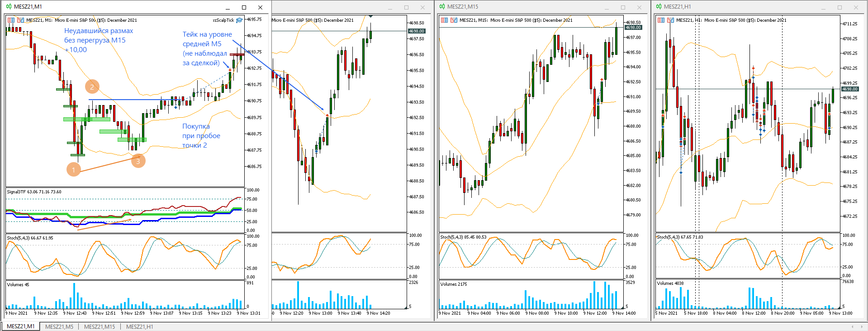Viewport: 868px width, 331px height.
Task: Select the 'Покупка при пробое' text annotation
Action: click(x=201, y=131)
